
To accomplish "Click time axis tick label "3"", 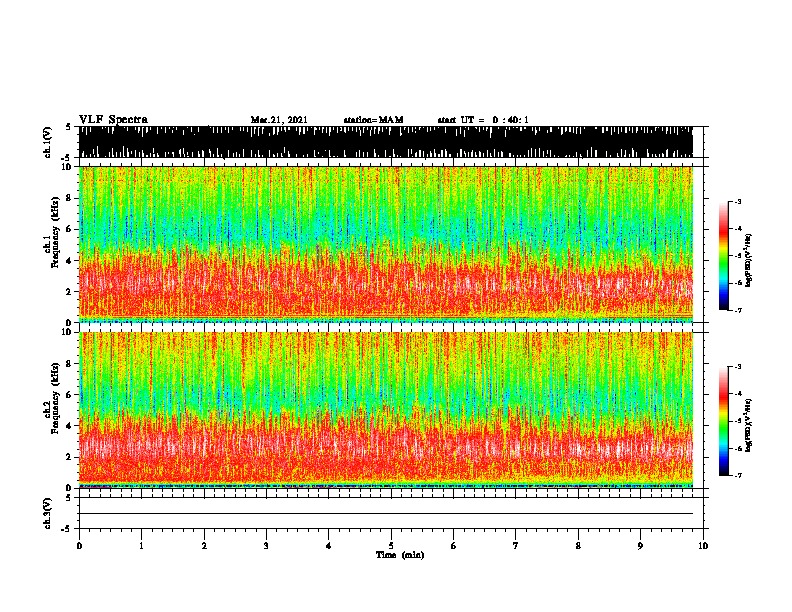I will pyautogui.click(x=266, y=546).
